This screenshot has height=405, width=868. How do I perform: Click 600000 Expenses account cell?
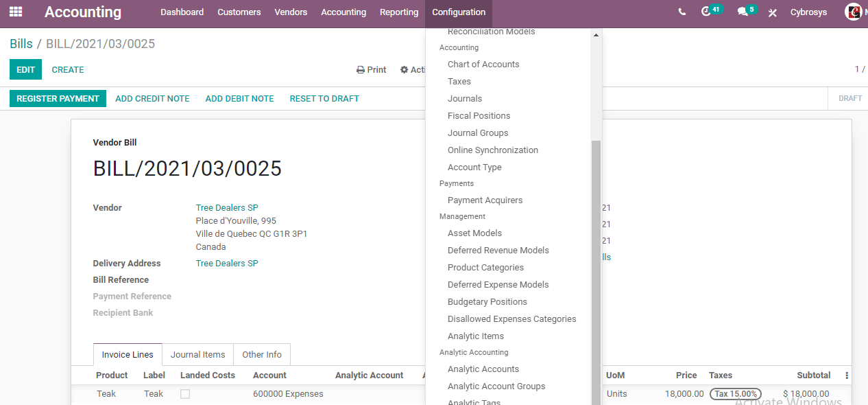[x=288, y=394]
